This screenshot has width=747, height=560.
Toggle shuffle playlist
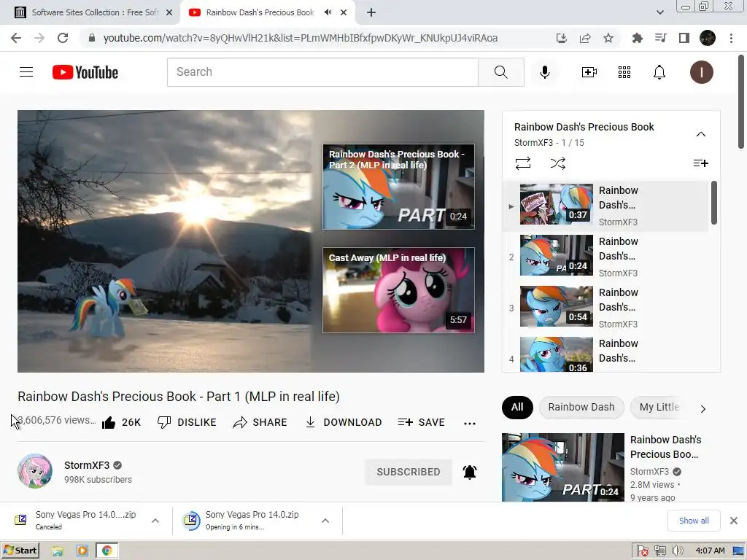point(557,163)
